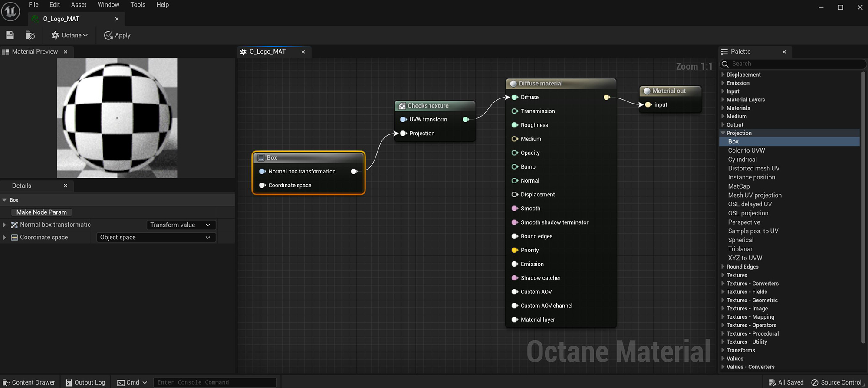This screenshot has height=388, width=868.
Task: Open the Tools menu
Action: (x=138, y=5)
